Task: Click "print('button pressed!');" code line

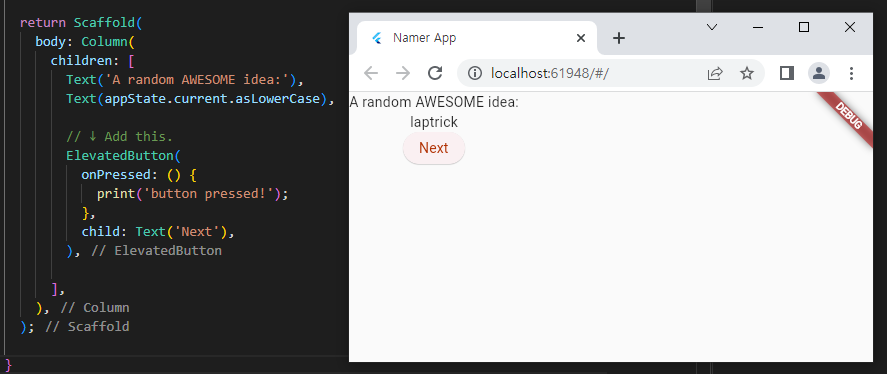Action: 193,194
